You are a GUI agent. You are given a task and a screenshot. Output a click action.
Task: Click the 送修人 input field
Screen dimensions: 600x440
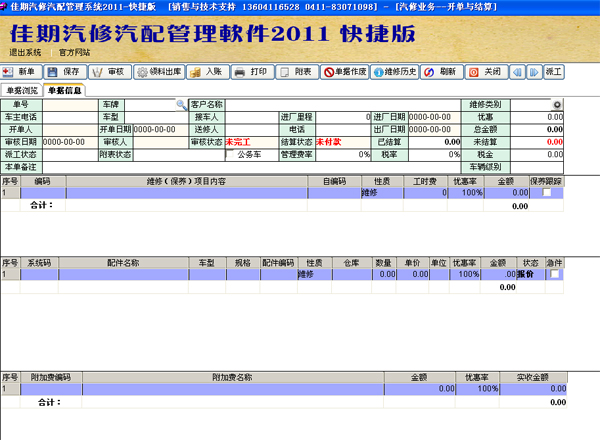coord(252,130)
